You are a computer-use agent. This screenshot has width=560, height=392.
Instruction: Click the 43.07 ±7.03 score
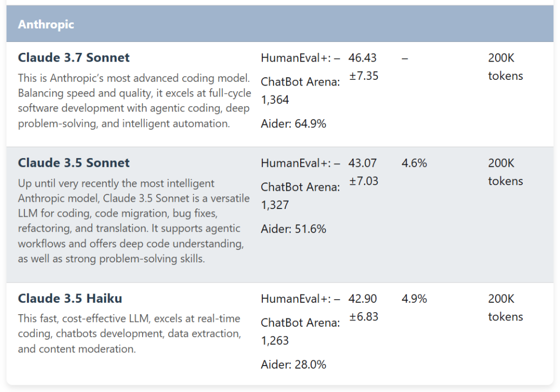tap(363, 172)
